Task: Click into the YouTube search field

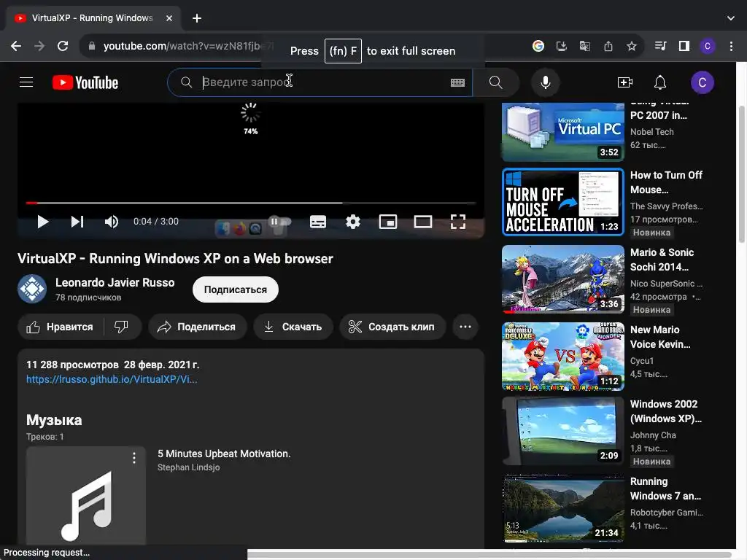Action: [320, 82]
